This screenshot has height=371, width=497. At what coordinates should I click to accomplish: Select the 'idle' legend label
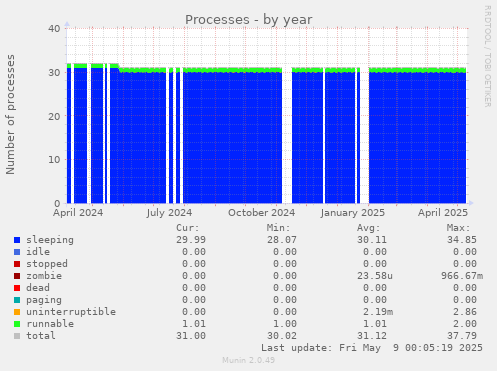pos(38,252)
